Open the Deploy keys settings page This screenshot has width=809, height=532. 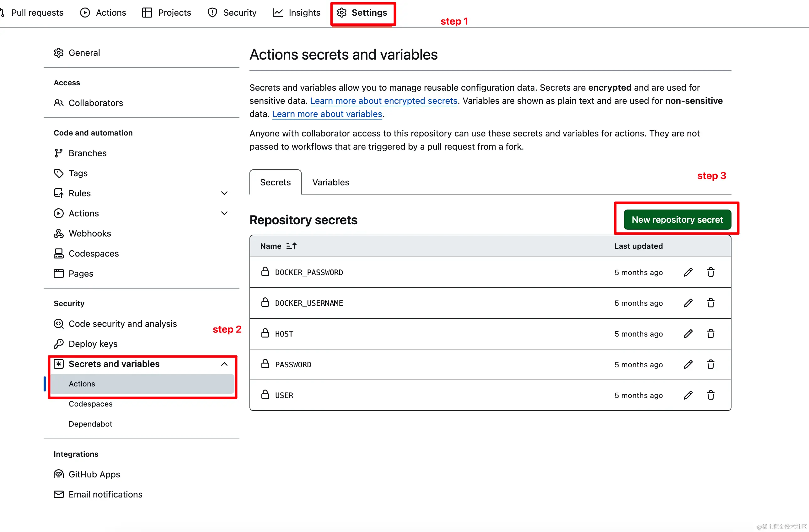tap(93, 344)
